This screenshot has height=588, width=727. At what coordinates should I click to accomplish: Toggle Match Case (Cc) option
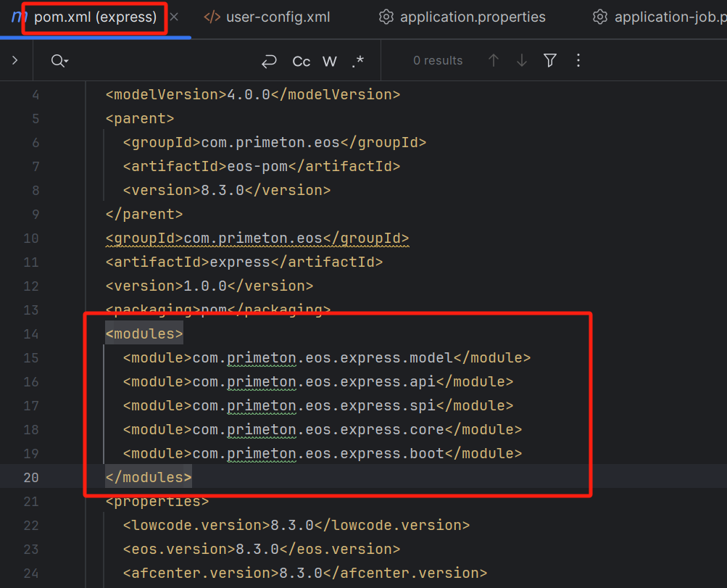coord(301,61)
